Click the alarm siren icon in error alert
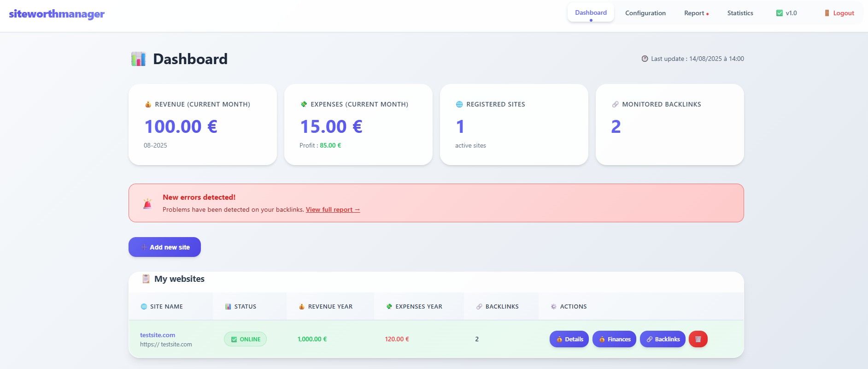The image size is (868, 369). [147, 203]
